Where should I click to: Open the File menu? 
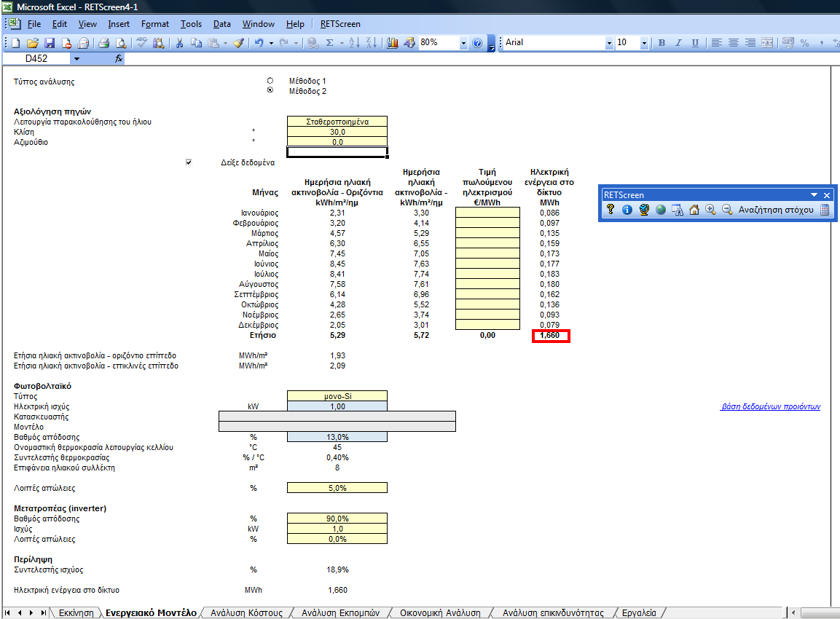34,24
